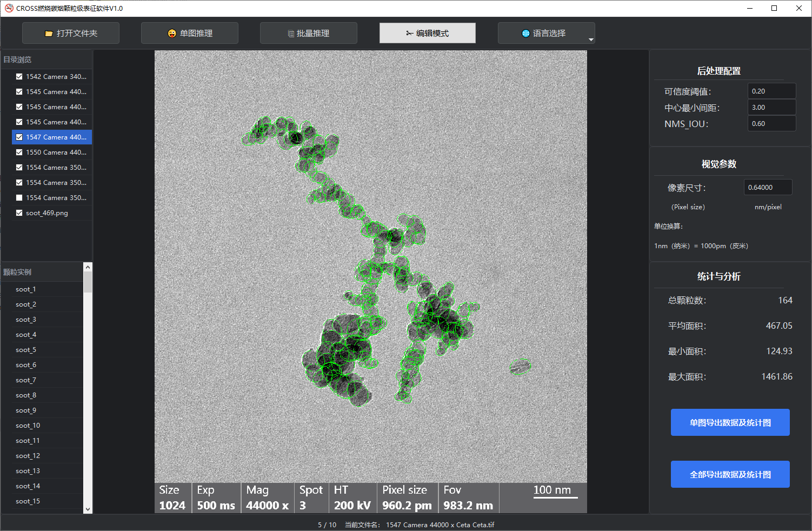This screenshot has height=531, width=812.
Task: Click the globe icon on 语言选择
Action: pos(525,34)
